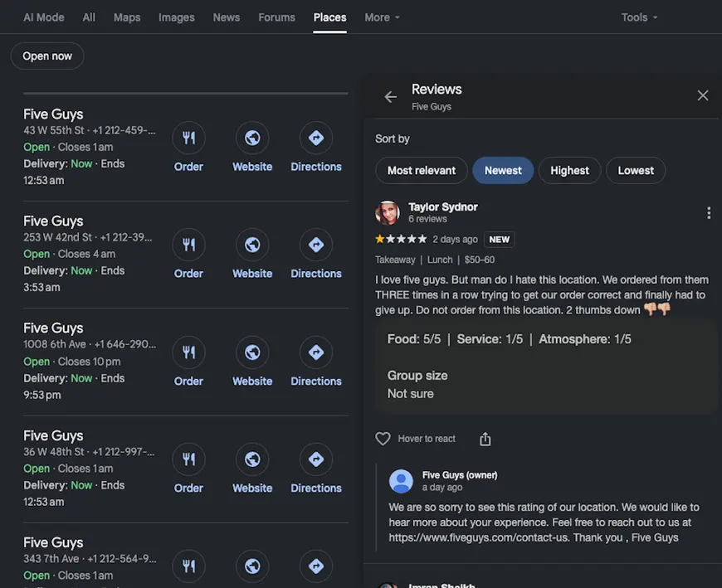
Task: Click the NEW badge on review
Action: 499,239
